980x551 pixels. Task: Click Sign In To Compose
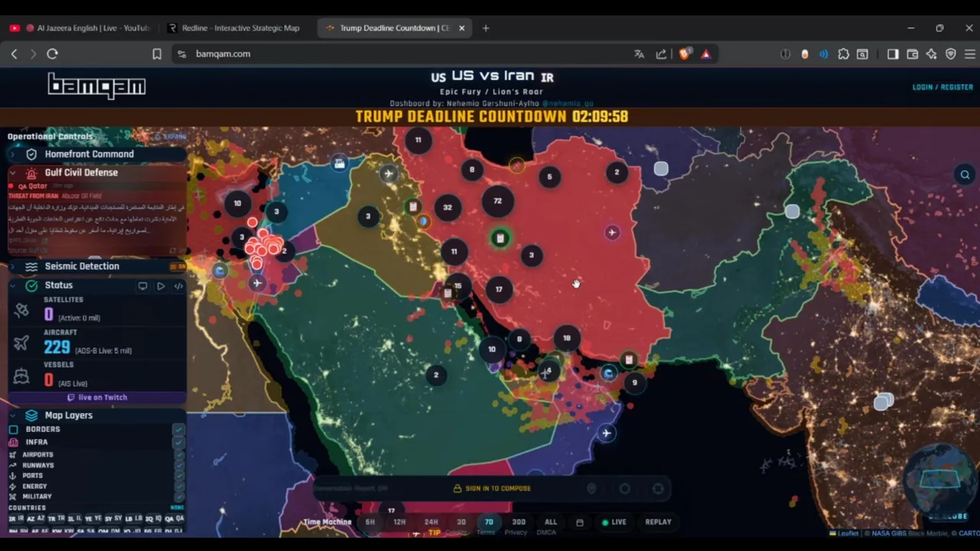[x=492, y=488]
